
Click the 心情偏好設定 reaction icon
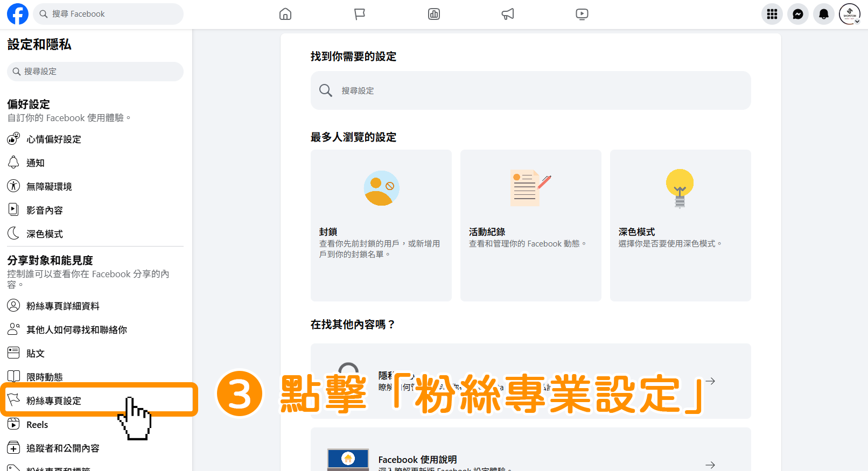coord(13,139)
